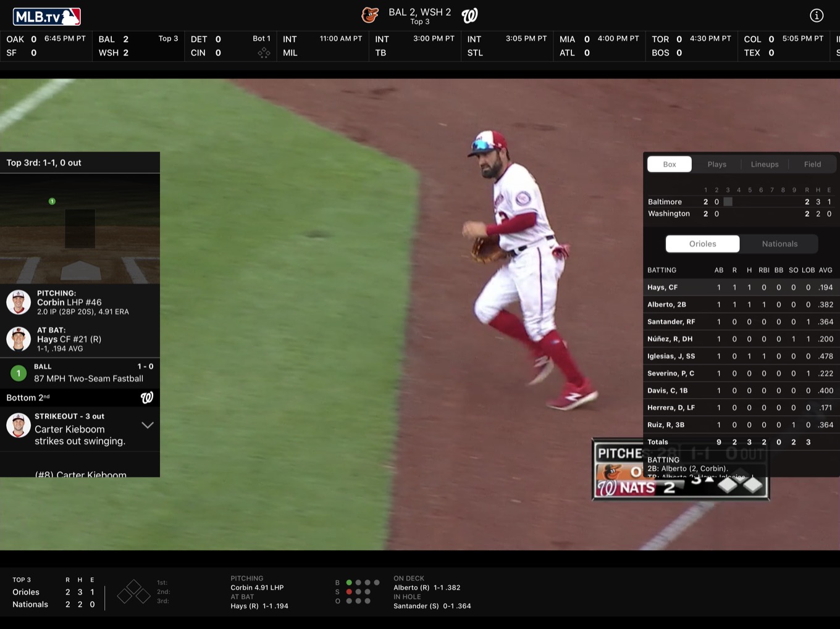Click in-hole 'Santander (S) 0-1 .364'
Image resolution: width=840 pixels, height=629 pixels.
432,606
